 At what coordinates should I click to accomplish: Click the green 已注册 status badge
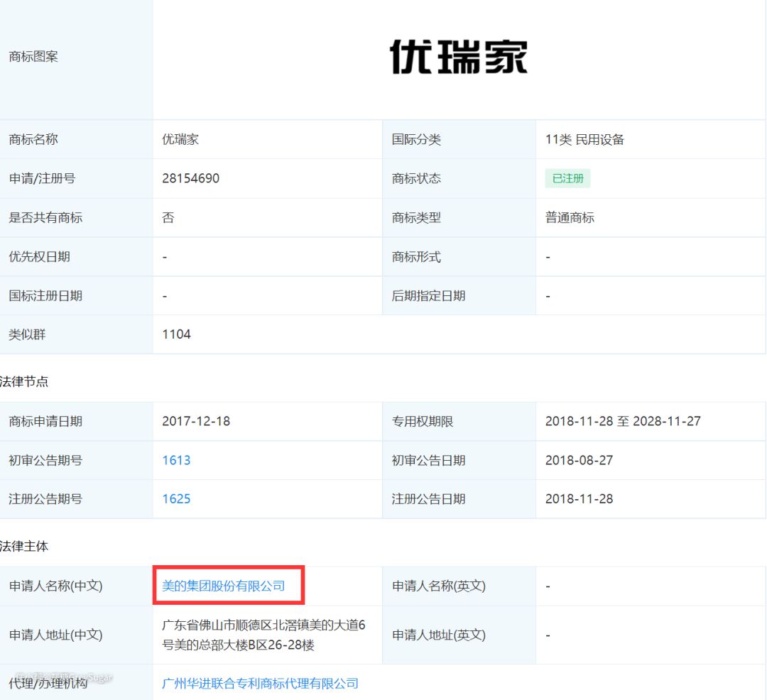pos(567,178)
